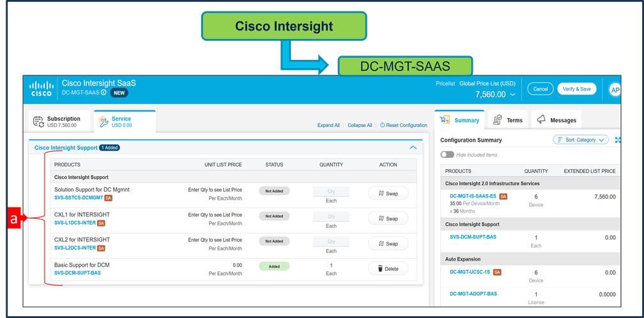Screen dimensions: 644x318
Task: Click the Global Price List (USD) text
Action: [x=487, y=83]
